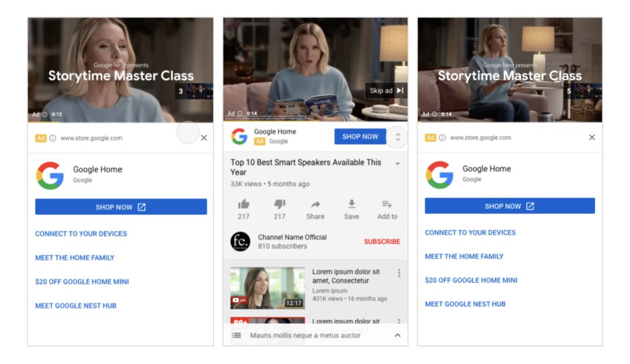The image size is (630, 364).
Task: Click SHOP NOW in the left mockup
Action: click(121, 207)
